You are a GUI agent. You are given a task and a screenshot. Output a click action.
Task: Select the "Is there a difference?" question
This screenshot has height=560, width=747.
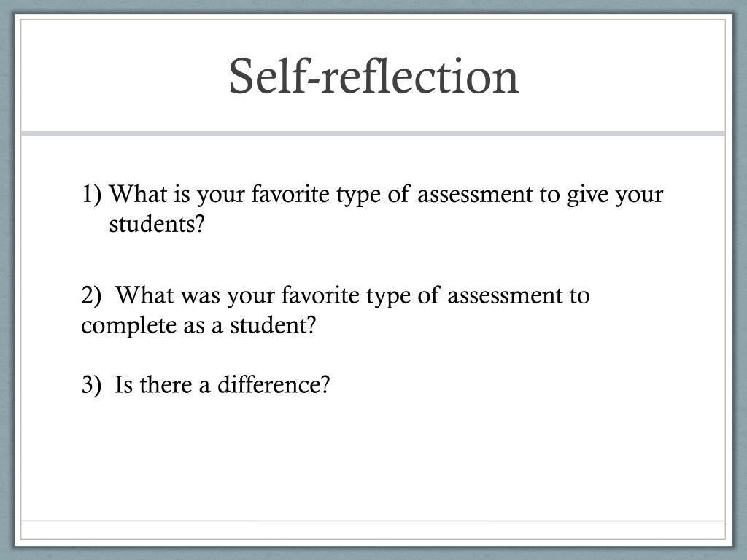click(x=205, y=384)
